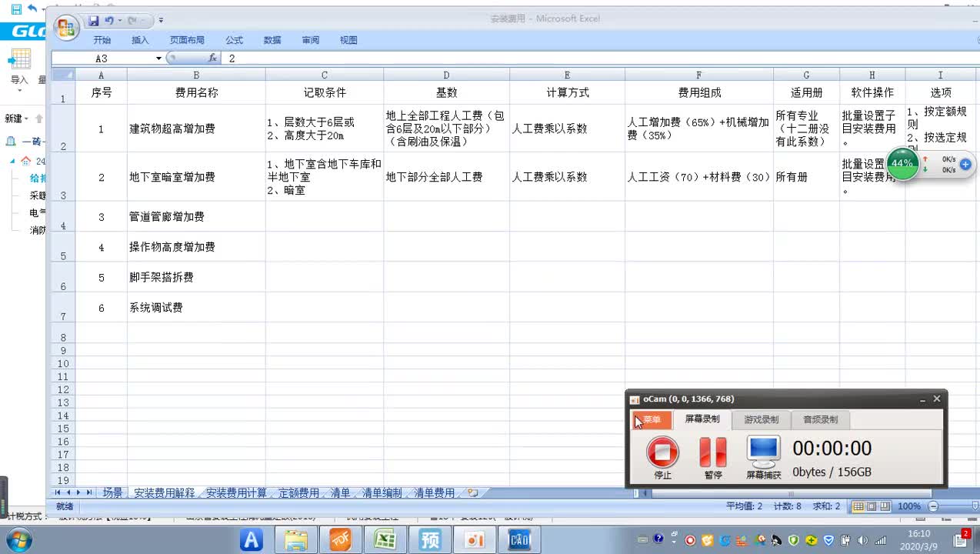Insert a new worksheet tab
980x554 pixels.
pos(472,493)
